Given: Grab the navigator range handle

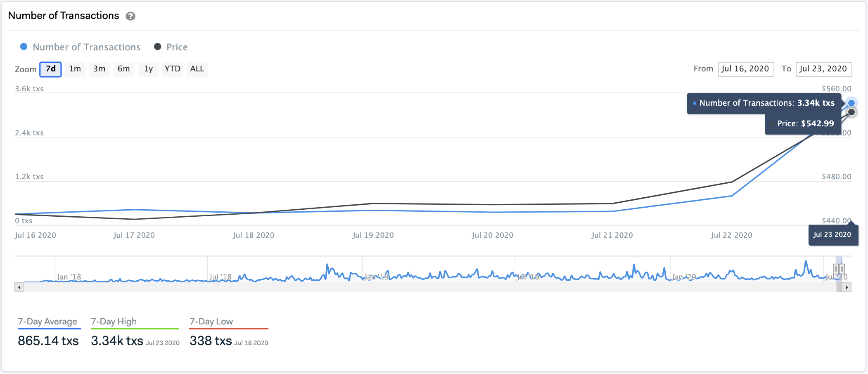Looking at the screenshot, I should point(839,269).
